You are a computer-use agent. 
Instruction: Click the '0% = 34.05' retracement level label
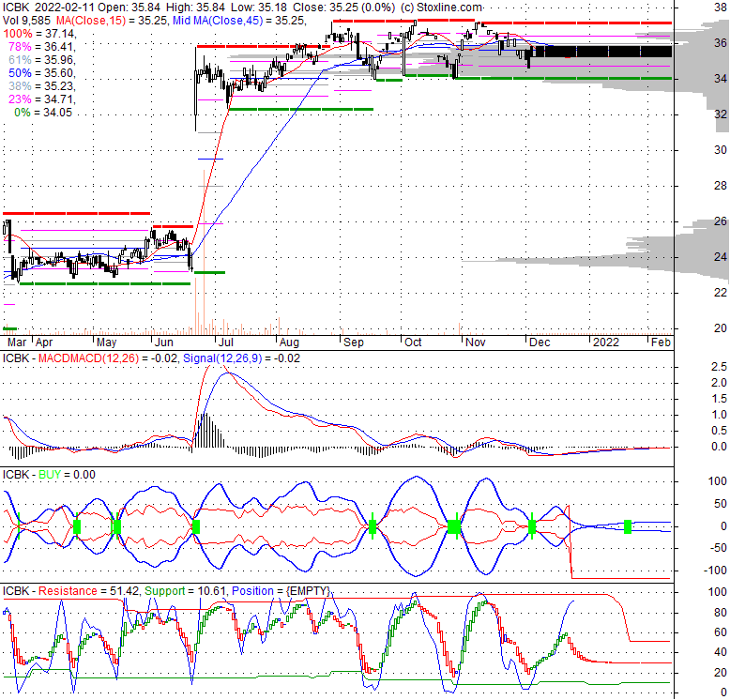43,113
